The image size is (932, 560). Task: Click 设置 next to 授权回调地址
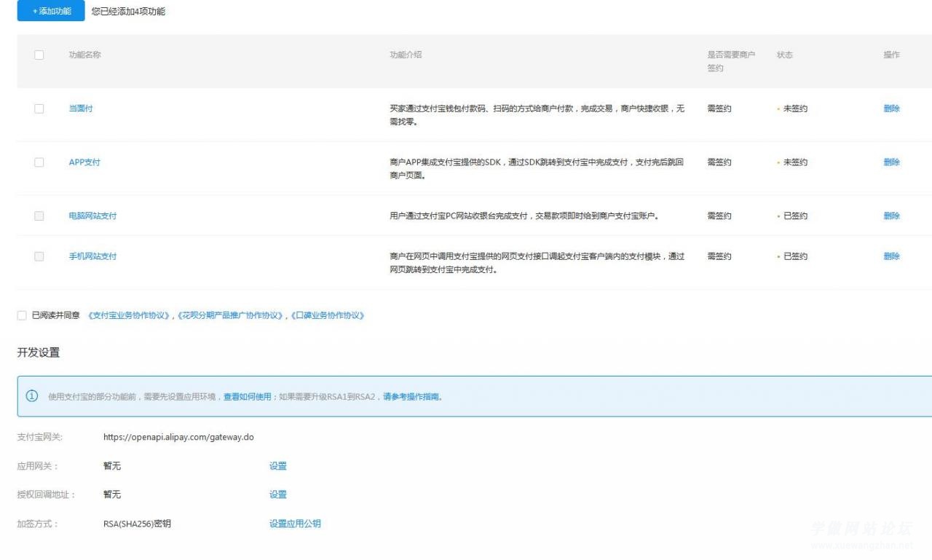pos(278,494)
